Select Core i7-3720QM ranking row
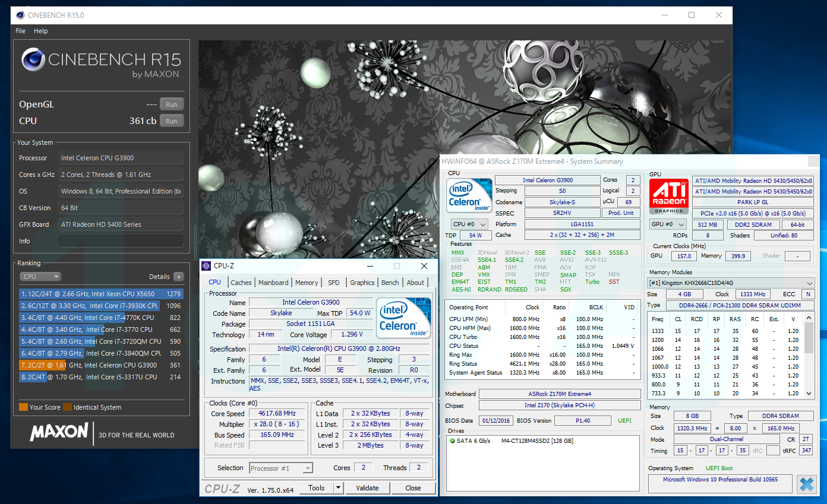The image size is (827, 504). 101,341
